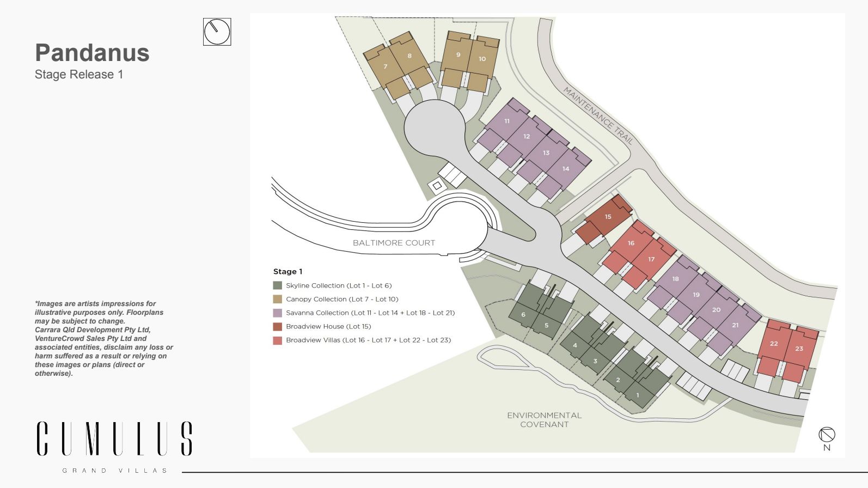
Task: Select the Skyline Collection green swatch
Action: click(x=278, y=285)
